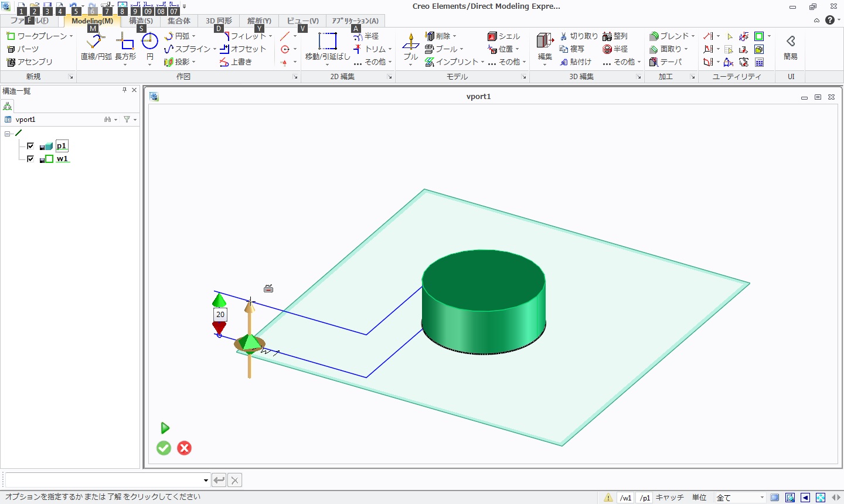
Task: Click the アセンブリ new assembly button
Action: click(x=30, y=62)
